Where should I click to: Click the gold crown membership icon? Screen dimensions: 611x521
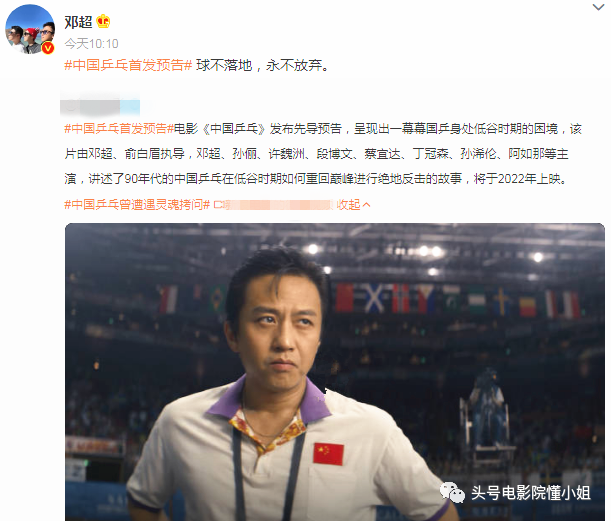point(103,21)
